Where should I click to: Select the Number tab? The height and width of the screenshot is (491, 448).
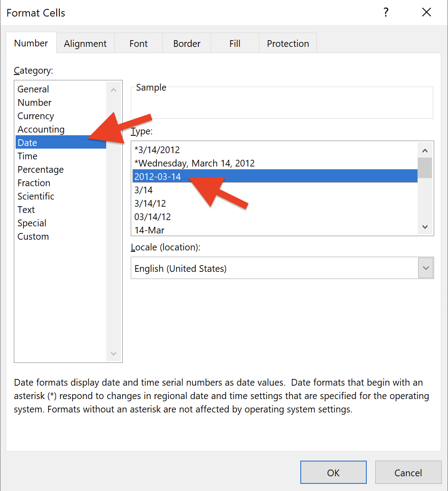click(31, 43)
